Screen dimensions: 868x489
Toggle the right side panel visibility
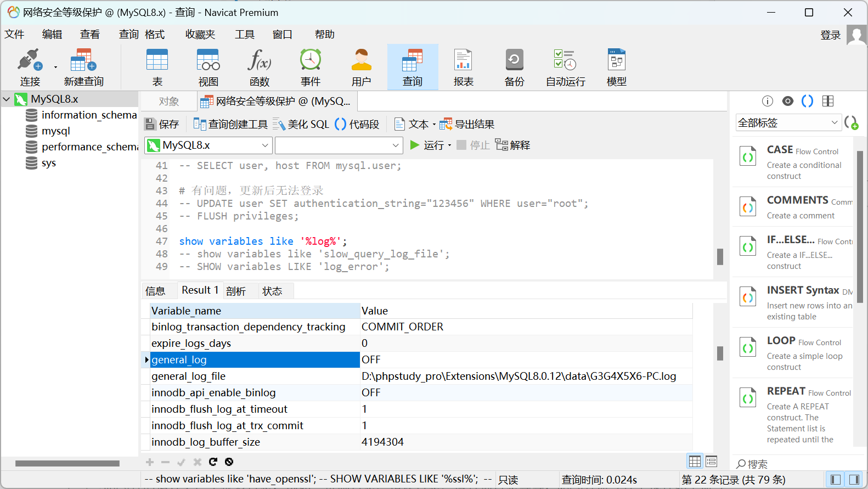point(854,480)
